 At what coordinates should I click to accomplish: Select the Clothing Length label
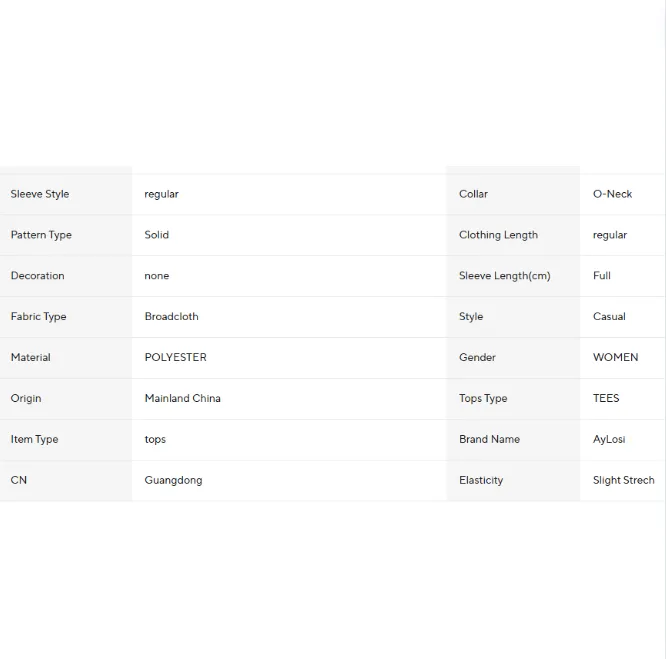(x=498, y=235)
